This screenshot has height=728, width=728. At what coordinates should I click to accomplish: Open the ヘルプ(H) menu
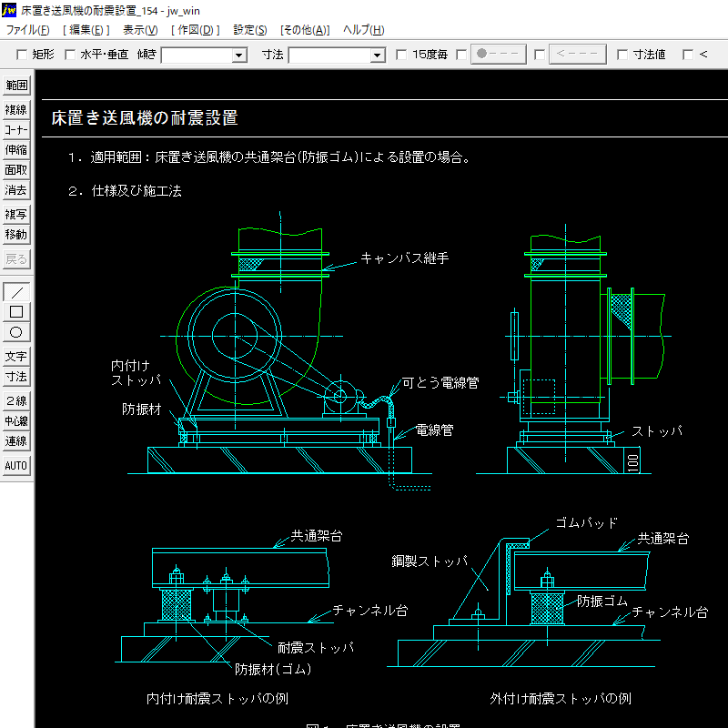pyautogui.click(x=363, y=30)
